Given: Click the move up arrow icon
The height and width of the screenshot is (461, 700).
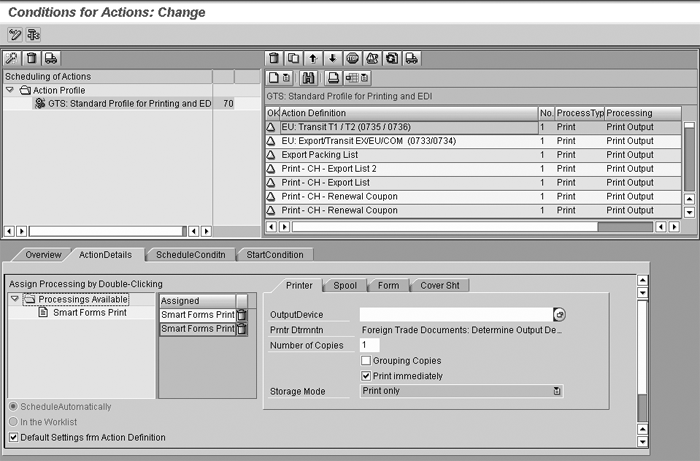Looking at the screenshot, I should tap(314, 59).
